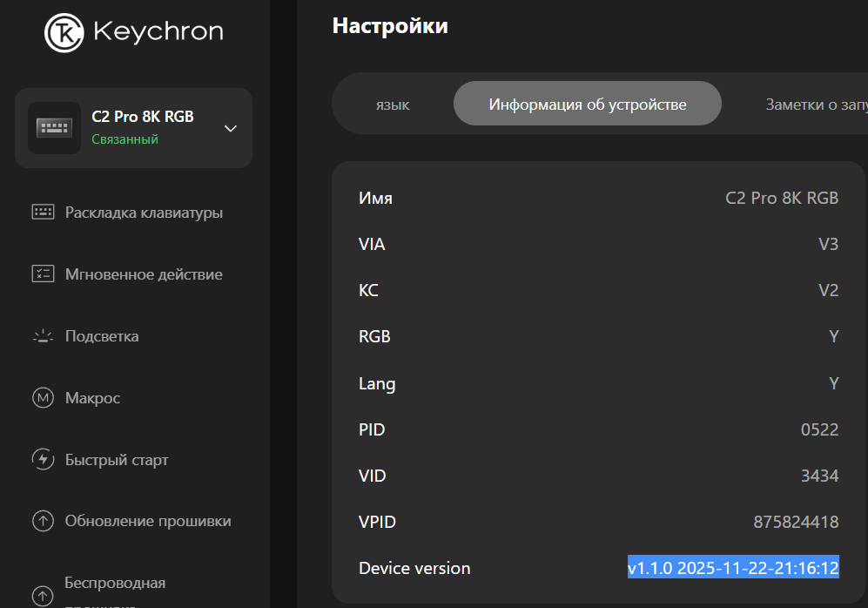Click the macro M circle icon

click(43, 398)
